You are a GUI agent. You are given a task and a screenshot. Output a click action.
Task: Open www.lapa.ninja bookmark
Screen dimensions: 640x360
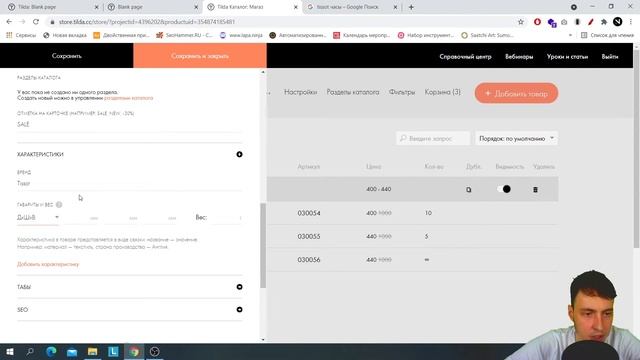click(x=241, y=36)
